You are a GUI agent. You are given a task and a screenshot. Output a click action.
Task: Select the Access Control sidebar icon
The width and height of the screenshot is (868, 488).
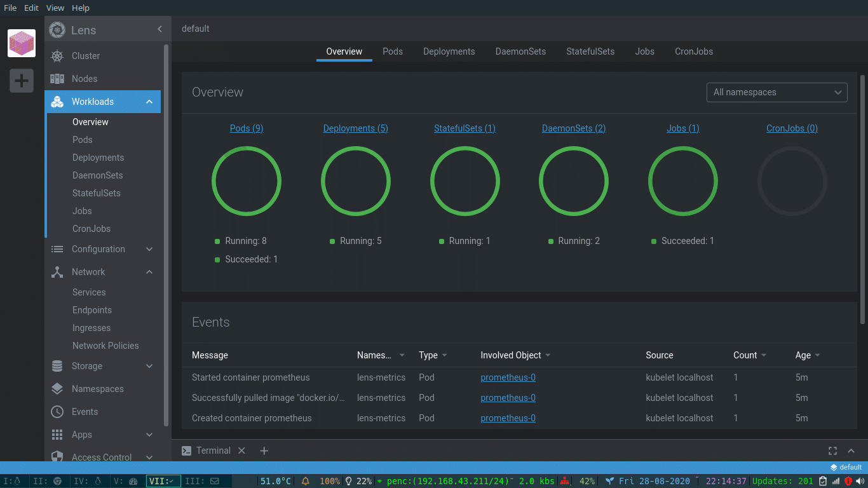point(57,457)
